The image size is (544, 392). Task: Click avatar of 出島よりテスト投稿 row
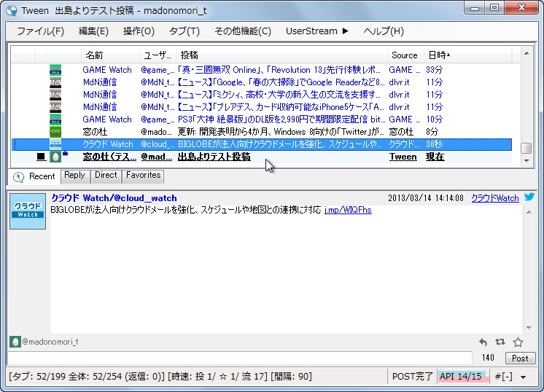click(55, 157)
